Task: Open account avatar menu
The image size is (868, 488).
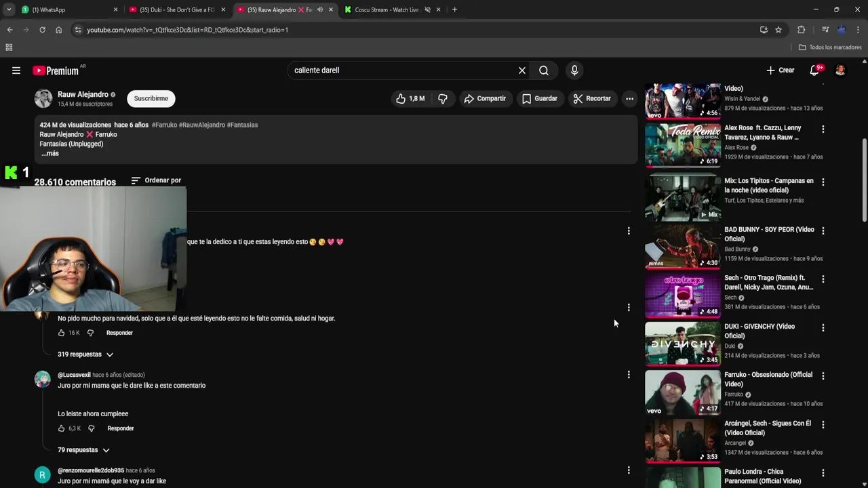Action: coord(840,70)
